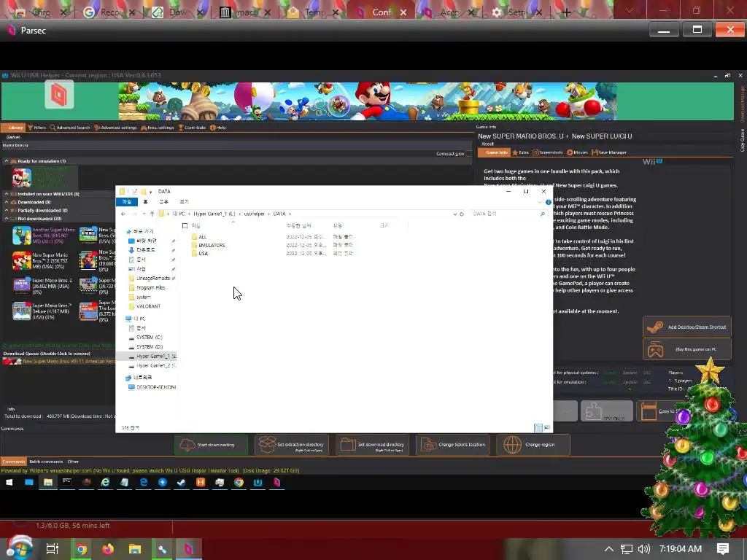Switch Explorer to details view icon
747x560 pixels.
pyautogui.click(x=538, y=427)
